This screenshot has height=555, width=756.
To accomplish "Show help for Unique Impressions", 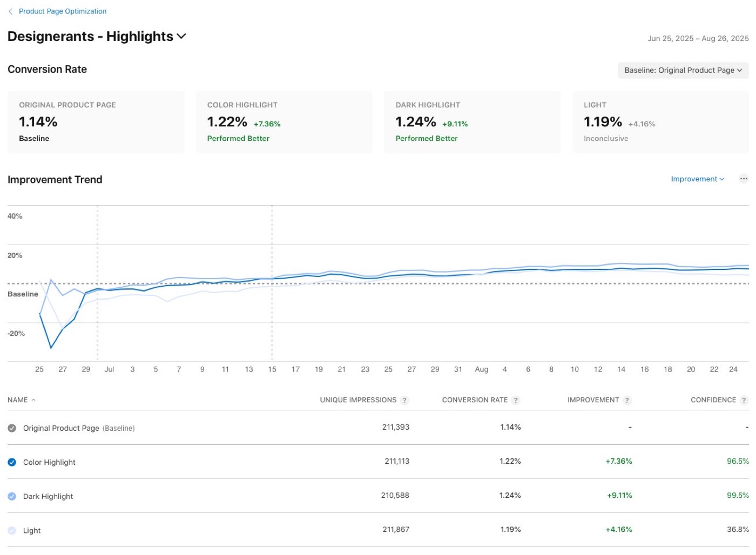I will click(404, 401).
